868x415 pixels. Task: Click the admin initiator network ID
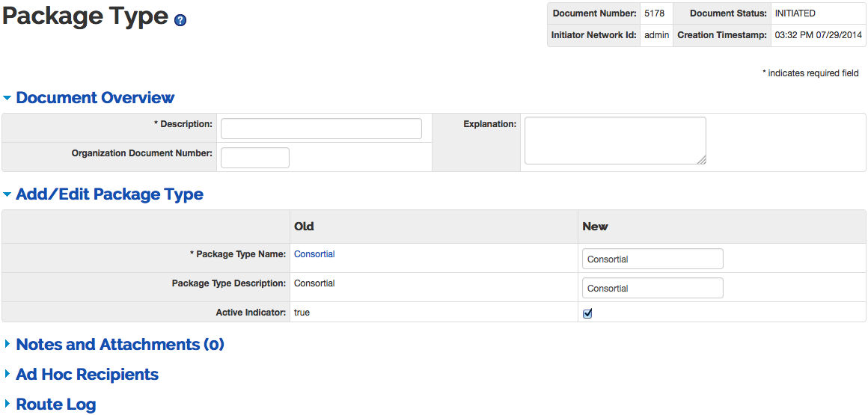(x=656, y=35)
